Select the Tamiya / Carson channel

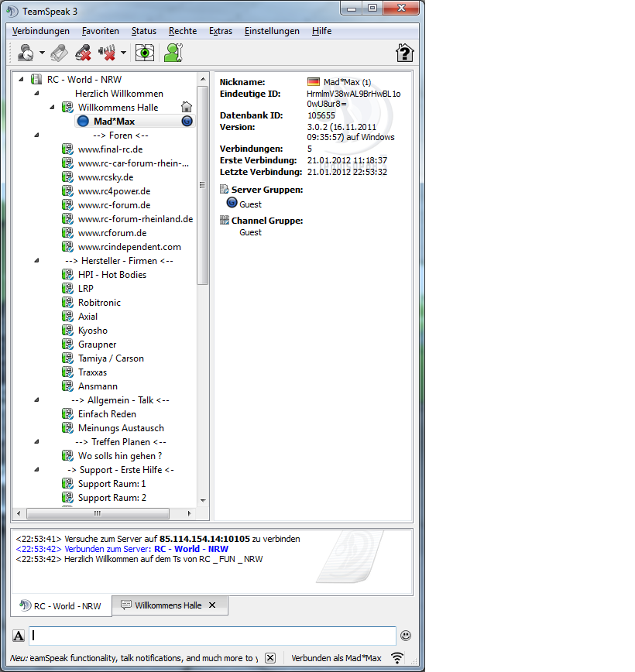click(x=111, y=358)
